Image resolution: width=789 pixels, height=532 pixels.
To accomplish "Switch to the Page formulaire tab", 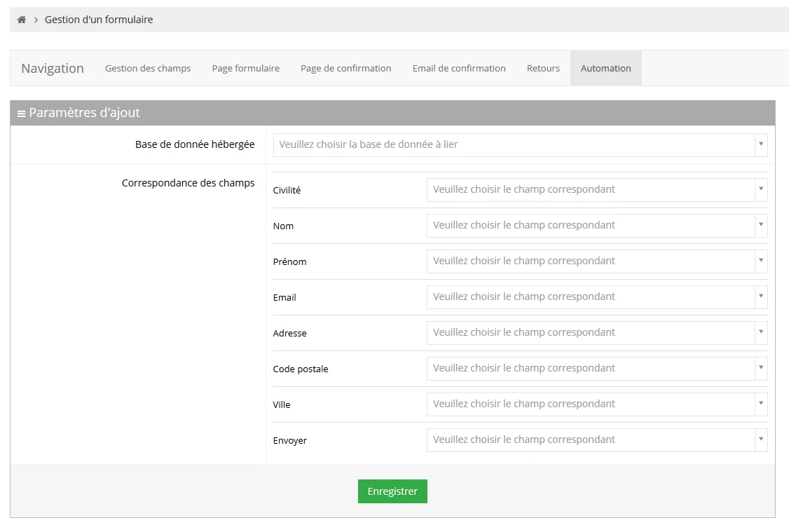I will (245, 68).
